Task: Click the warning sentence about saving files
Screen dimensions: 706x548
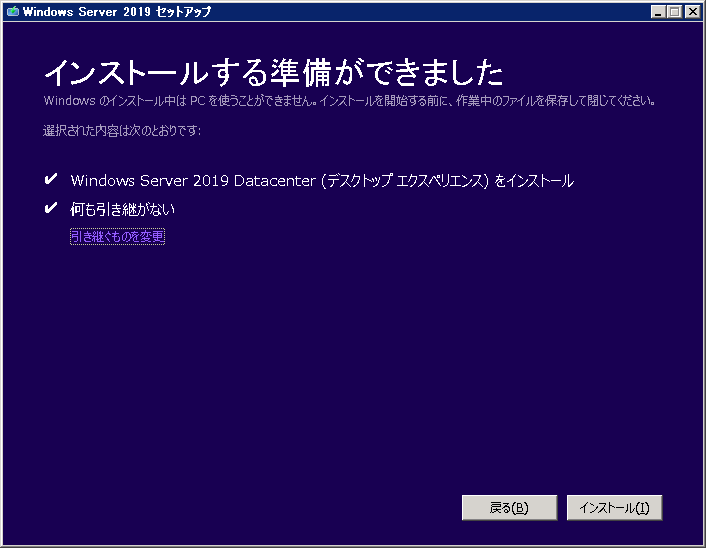Action: [349, 100]
